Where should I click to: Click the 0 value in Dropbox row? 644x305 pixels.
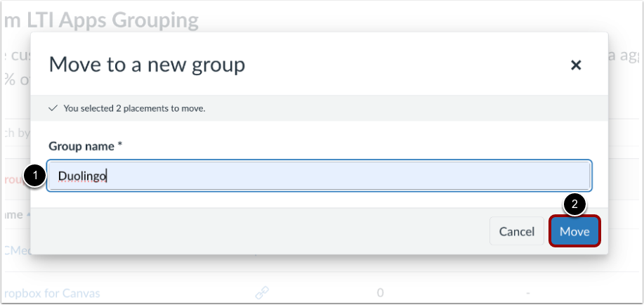click(380, 292)
